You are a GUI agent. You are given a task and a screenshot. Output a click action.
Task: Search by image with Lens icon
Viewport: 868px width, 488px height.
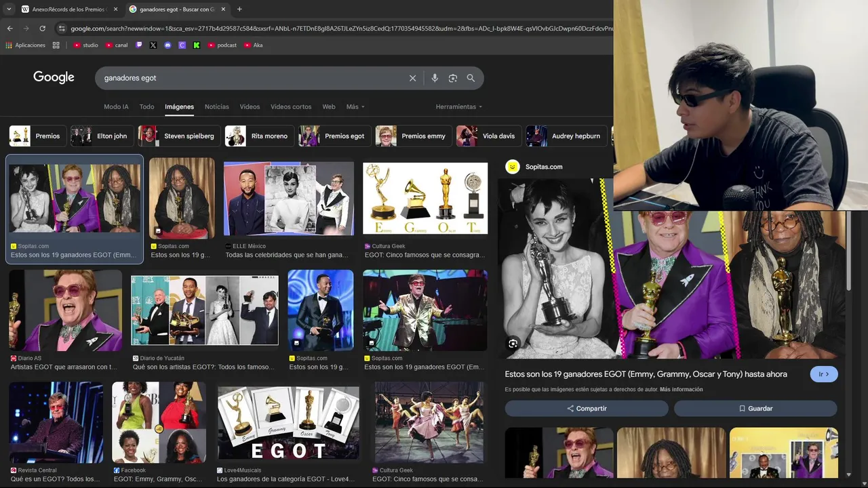pyautogui.click(x=453, y=78)
